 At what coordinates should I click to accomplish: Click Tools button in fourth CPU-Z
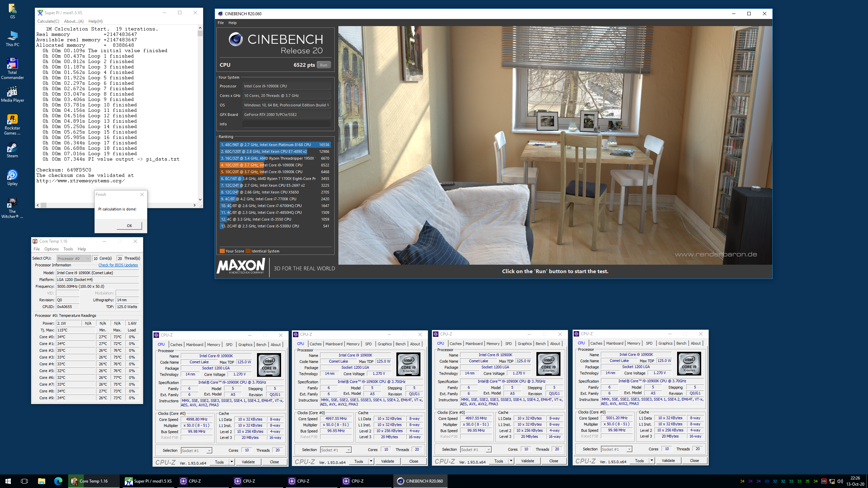point(639,461)
